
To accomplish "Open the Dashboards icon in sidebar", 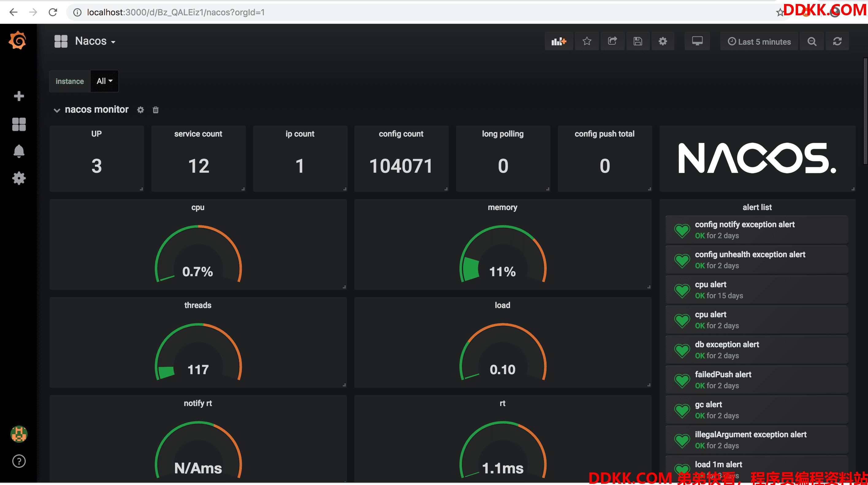I will pos(19,124).
